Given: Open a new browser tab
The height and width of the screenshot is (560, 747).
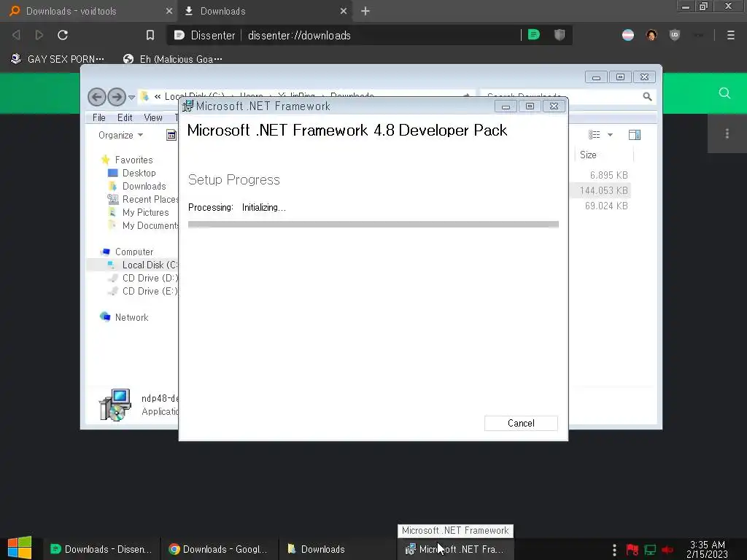Looking at the screenshot, I should click(x=365, y=11).
